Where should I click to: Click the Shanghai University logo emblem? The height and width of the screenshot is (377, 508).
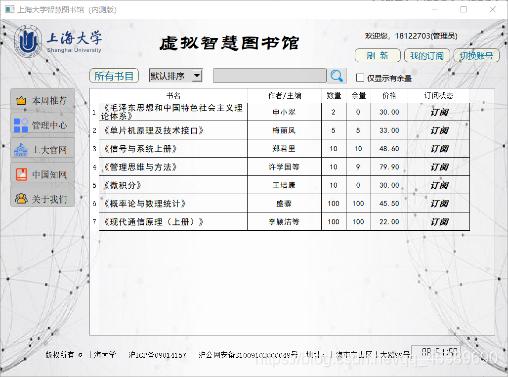coord(27,41)
